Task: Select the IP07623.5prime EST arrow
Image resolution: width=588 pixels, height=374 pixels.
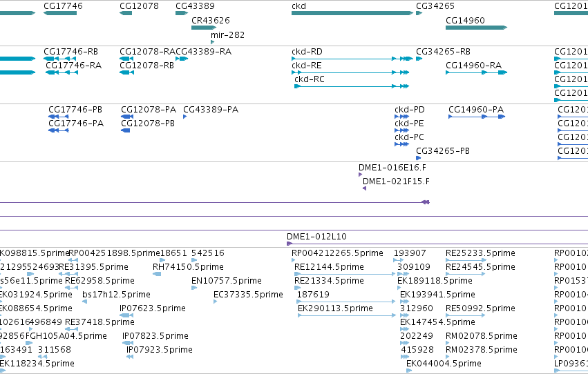Action: [x=126, y=315]
